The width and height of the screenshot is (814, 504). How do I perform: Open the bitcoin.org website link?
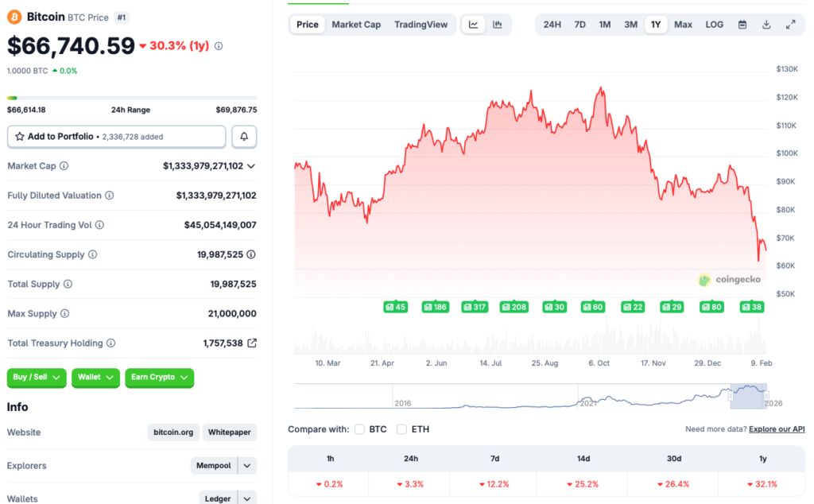(173, 432)
